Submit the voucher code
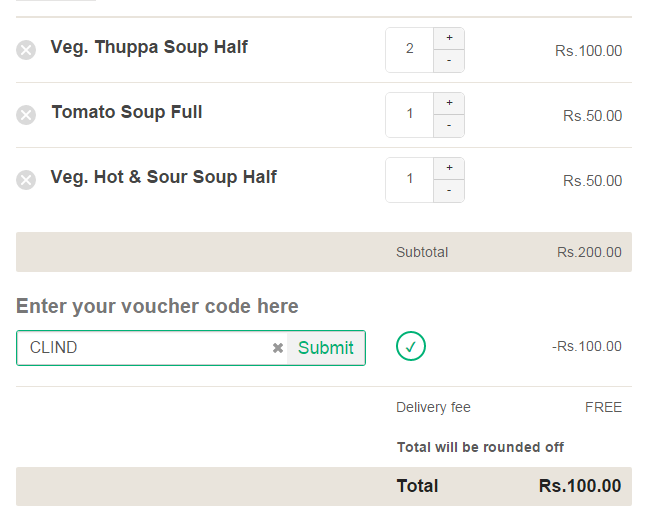 click(x=326, y=348)
